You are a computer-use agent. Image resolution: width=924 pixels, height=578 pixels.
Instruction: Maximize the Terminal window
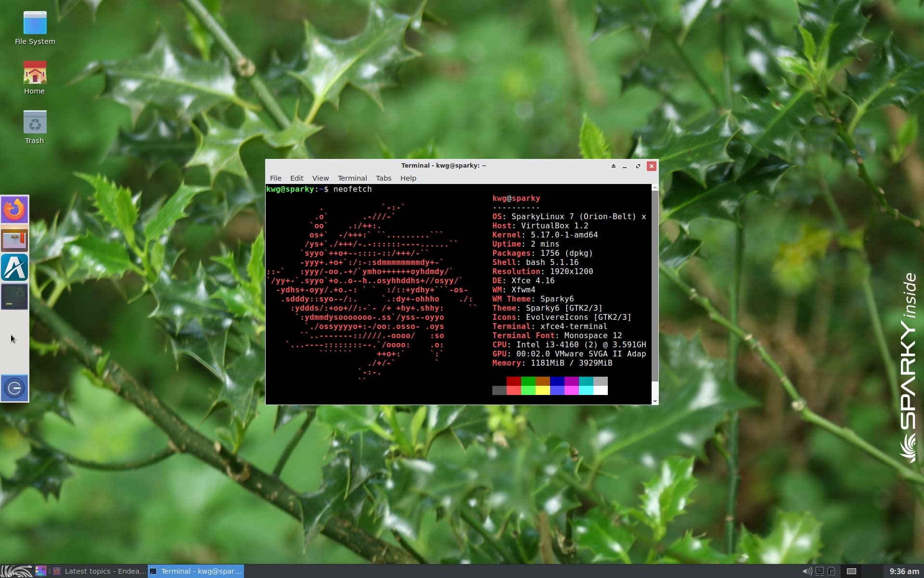coord(638,166)
